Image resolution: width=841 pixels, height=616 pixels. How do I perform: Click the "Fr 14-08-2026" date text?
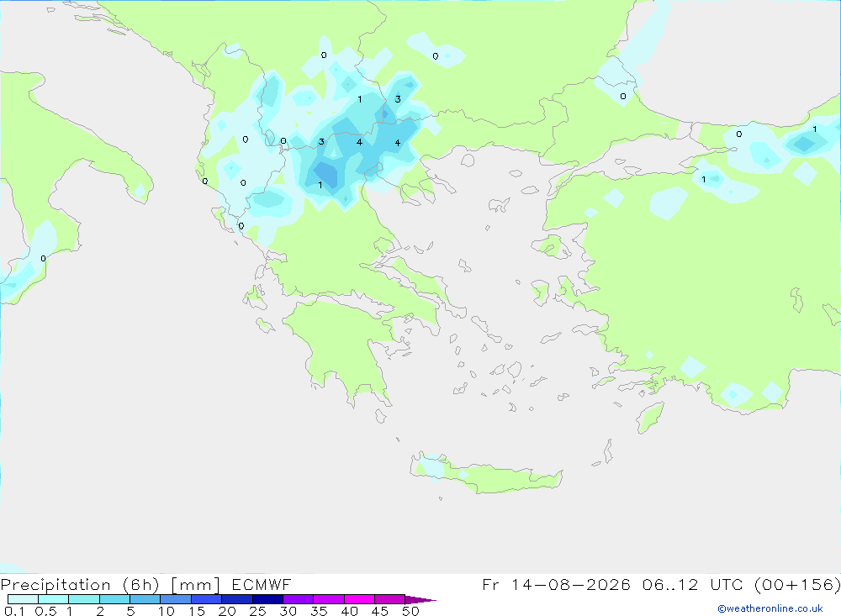pos(556,584)
